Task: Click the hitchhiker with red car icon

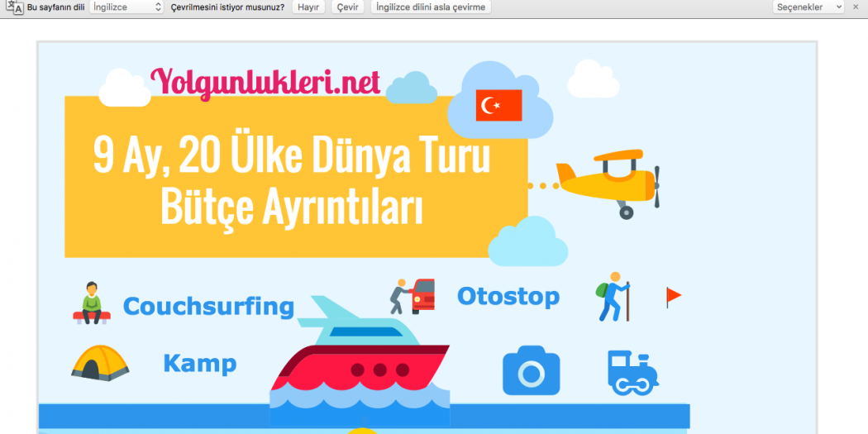Action: (413, 295)
